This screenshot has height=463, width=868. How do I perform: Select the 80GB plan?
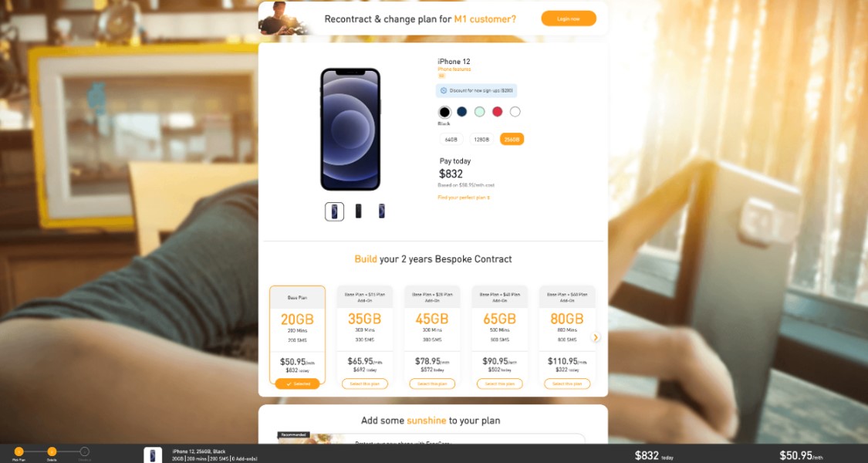tap(567, 384)
